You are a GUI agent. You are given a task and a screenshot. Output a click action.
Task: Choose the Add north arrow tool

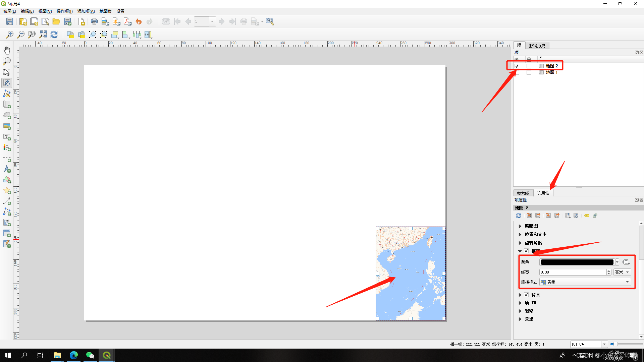[x=7, y=169]
